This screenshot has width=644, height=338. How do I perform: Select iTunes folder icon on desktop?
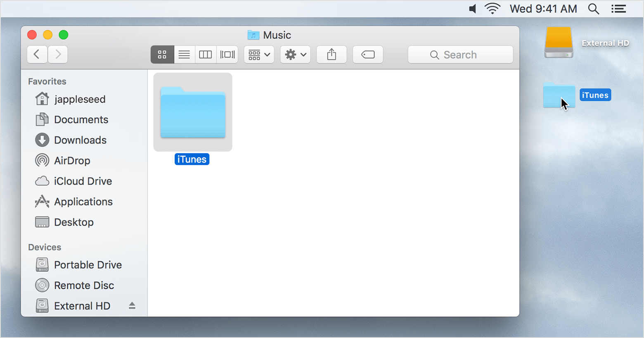559,95
